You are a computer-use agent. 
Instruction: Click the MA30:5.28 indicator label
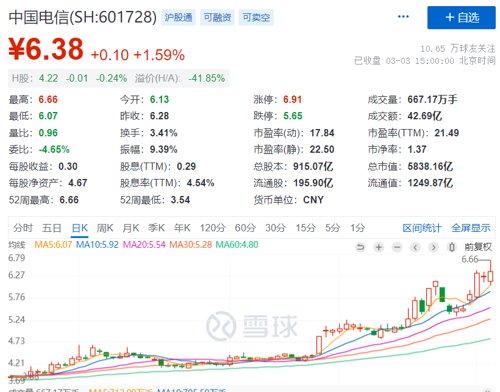[191, 245]
